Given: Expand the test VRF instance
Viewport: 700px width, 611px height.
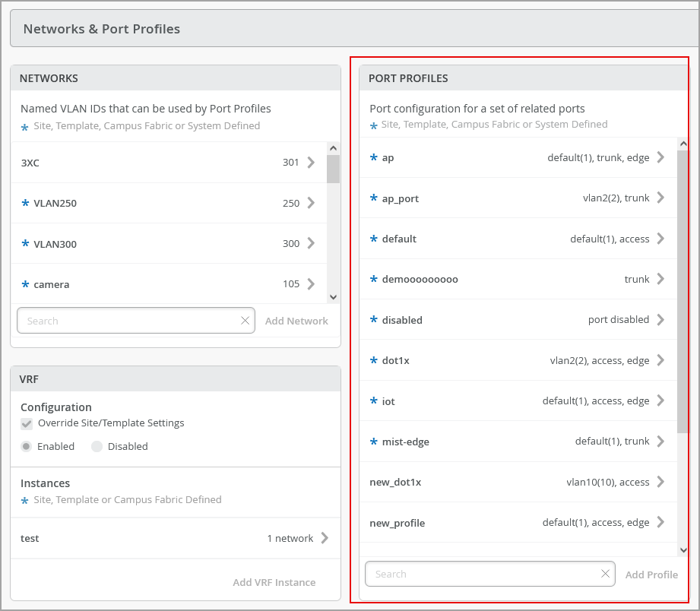Looking at the screenshot, I should [325, 538].
